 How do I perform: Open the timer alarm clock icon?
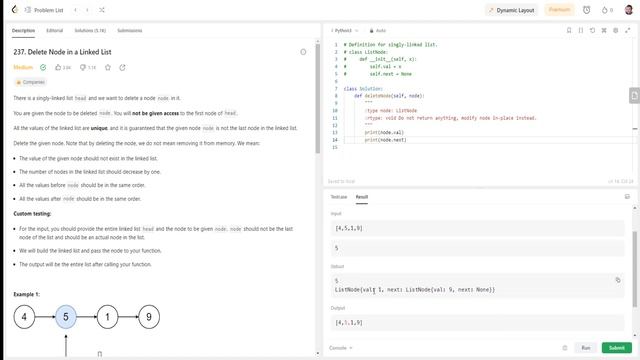pyautogui.click(x=587, y=10)
